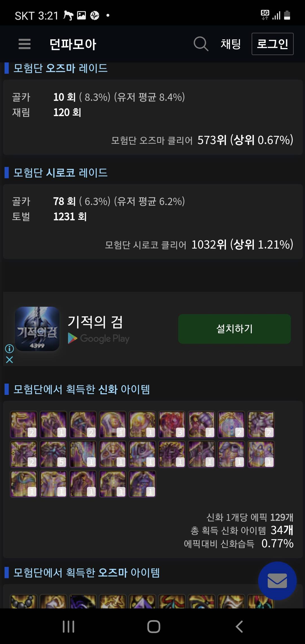305x644 pixels.
Task: Select the first mythic item icon
Action: pos(24,424)
